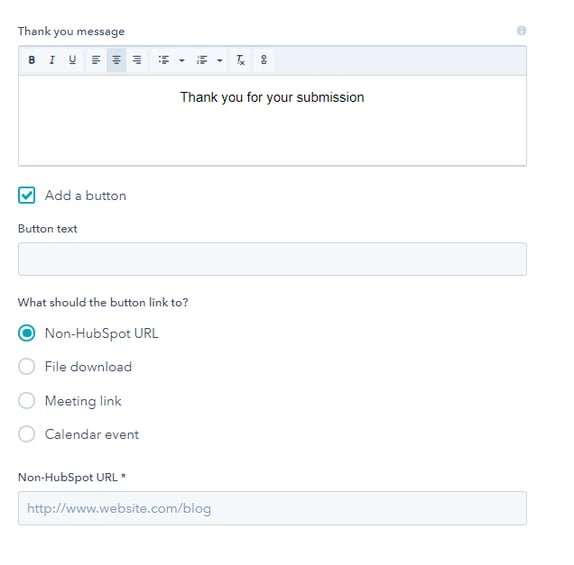
Task: Uncheck the Add a button checkbox
Action: click(x=27, y=195)
